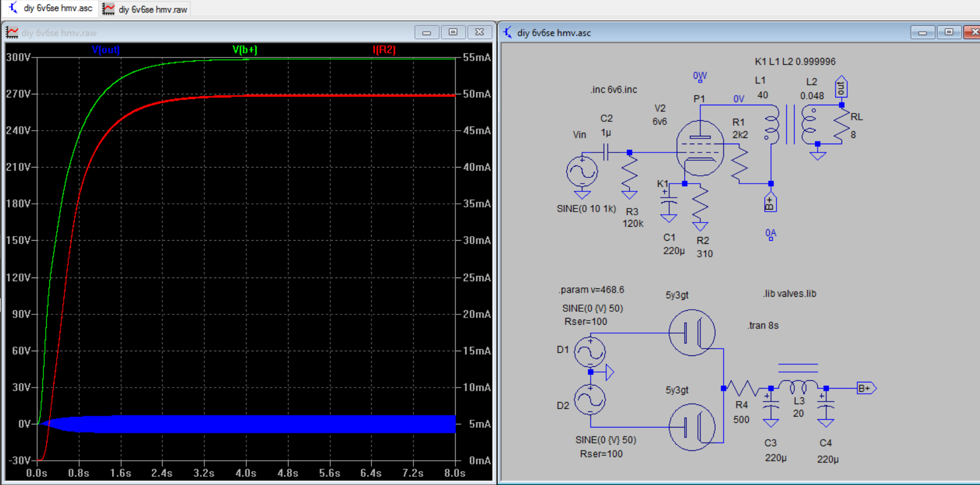Select the V(b+) trace label

point(245,50)
